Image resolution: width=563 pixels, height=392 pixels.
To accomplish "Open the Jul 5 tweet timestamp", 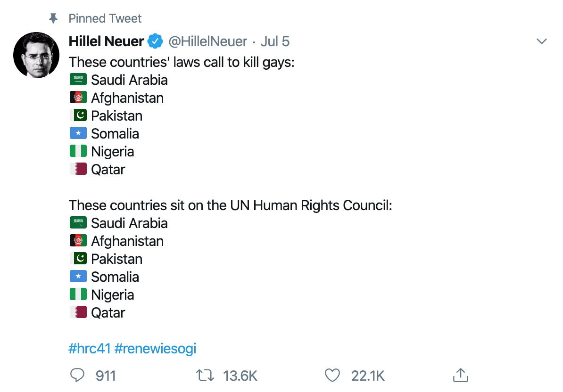I will coord(275,41).
